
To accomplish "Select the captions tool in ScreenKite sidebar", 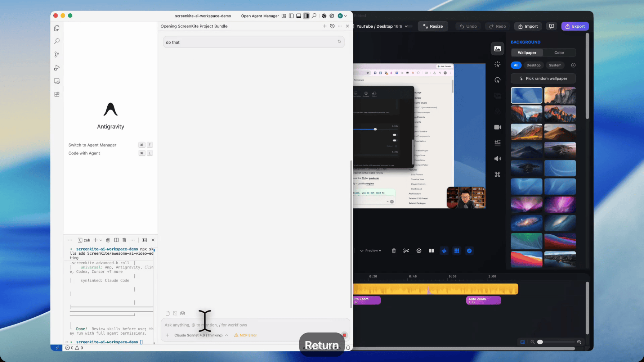I will pos(497,143).
